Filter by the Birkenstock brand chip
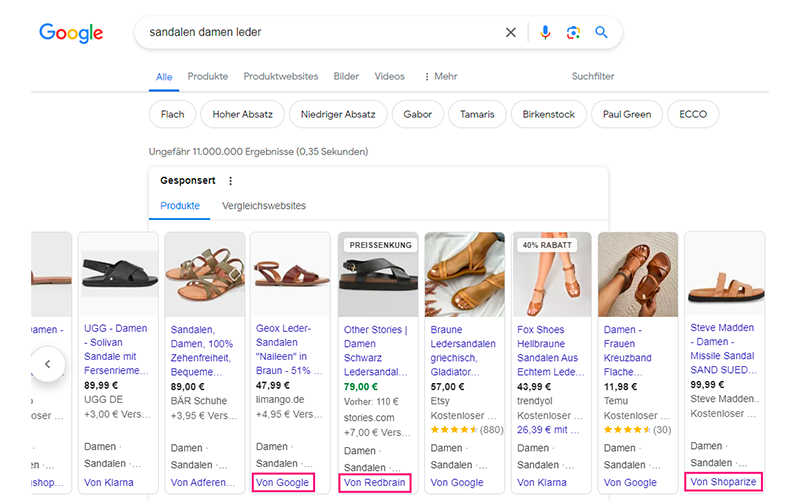The height and width of the screenshot is (500, 800). (548, 114)
